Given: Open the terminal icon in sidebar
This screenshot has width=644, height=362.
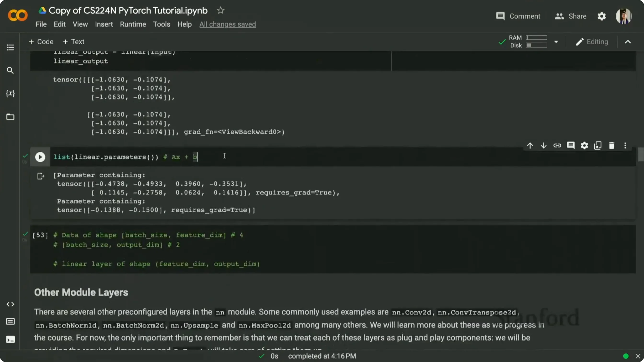Looking at the screenshot, I should coord(10,339).
